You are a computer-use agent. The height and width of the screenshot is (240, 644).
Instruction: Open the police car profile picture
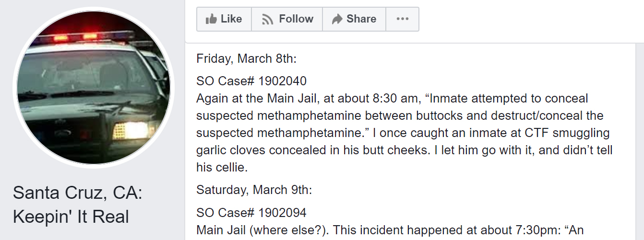click(x=93, y=88)
